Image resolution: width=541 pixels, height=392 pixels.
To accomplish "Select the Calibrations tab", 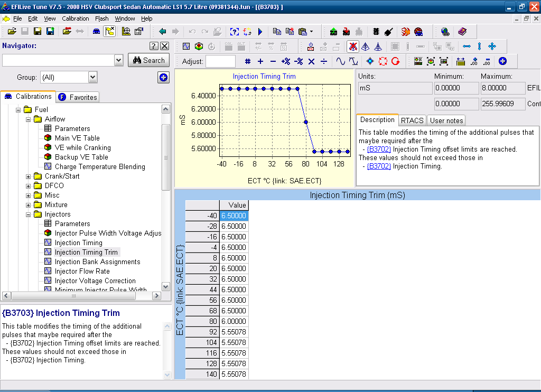I will pos(28,97).
